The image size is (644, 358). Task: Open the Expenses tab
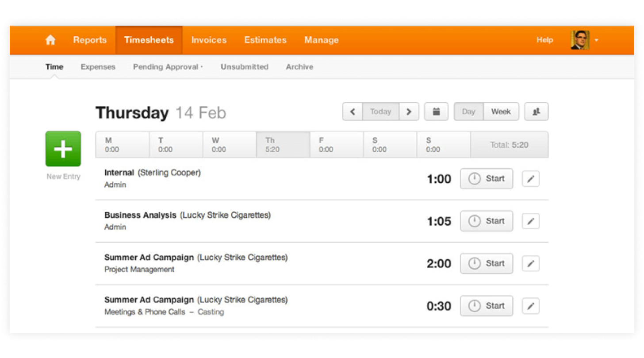tap(98, 67)
